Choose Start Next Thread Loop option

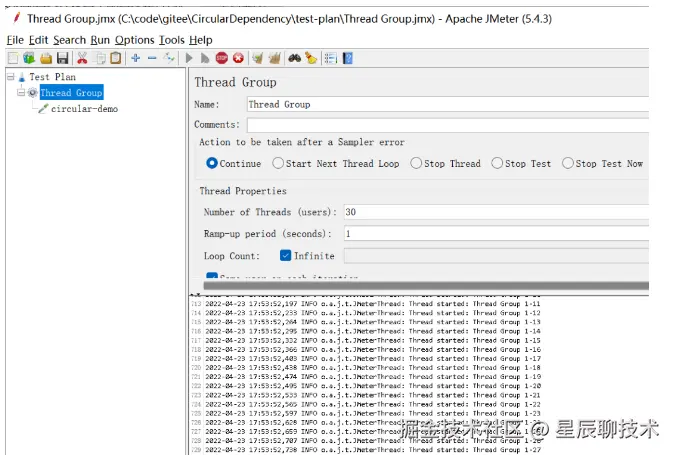[x=278, y=163]
